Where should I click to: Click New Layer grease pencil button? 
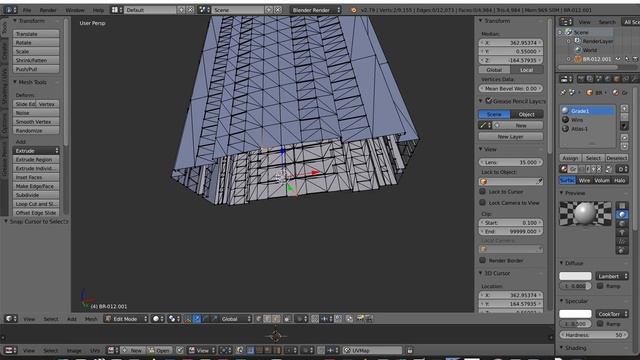click(x=511, y=137)
